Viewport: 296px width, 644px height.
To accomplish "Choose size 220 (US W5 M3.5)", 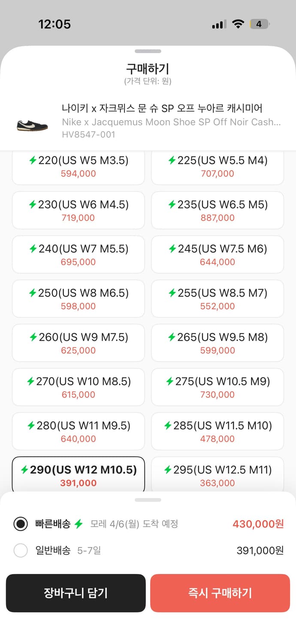I will click(x=79, y=166).
